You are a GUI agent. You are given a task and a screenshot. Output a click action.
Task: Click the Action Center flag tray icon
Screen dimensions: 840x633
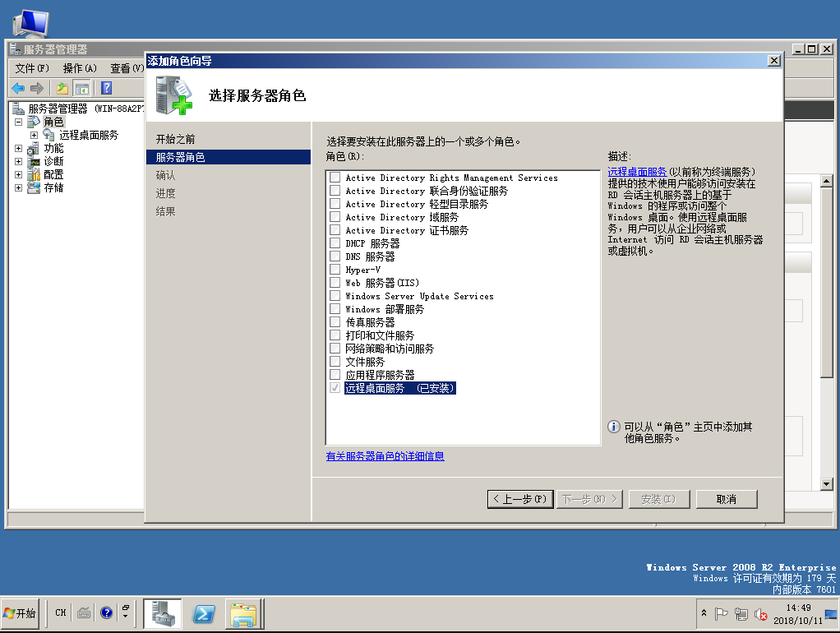(x=722, y=614)
